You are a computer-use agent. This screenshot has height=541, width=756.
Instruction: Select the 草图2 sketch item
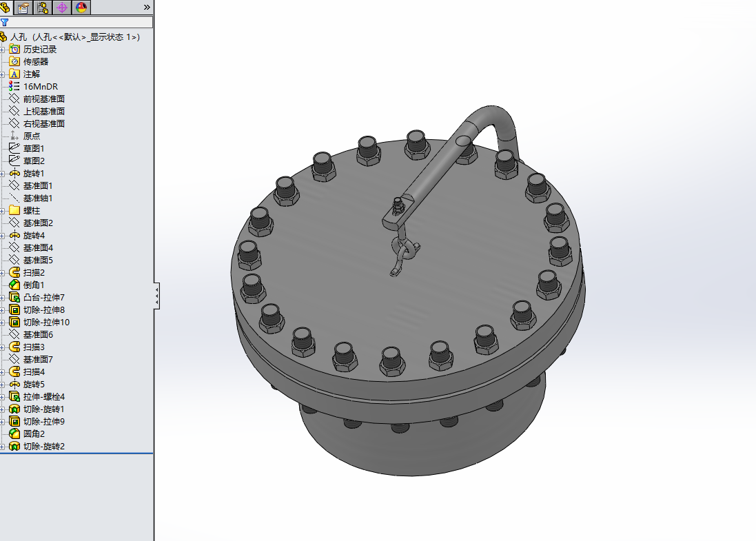[x=34, y=161]
